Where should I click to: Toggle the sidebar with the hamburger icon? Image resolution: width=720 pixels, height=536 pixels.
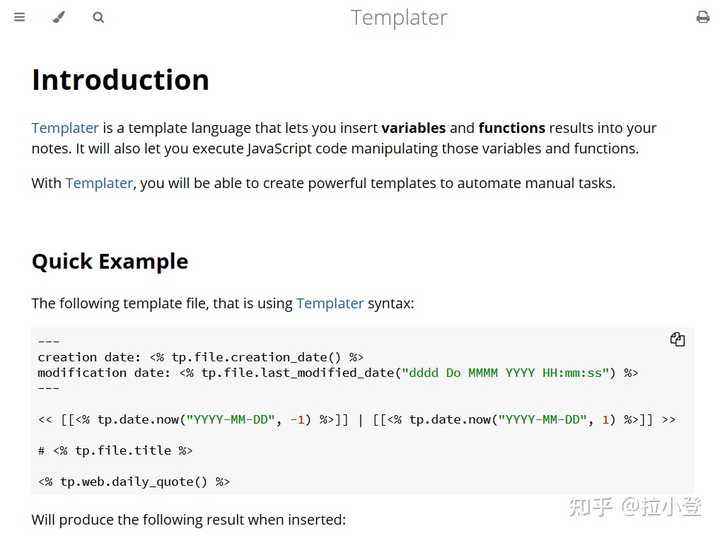(x=19, y=17)
